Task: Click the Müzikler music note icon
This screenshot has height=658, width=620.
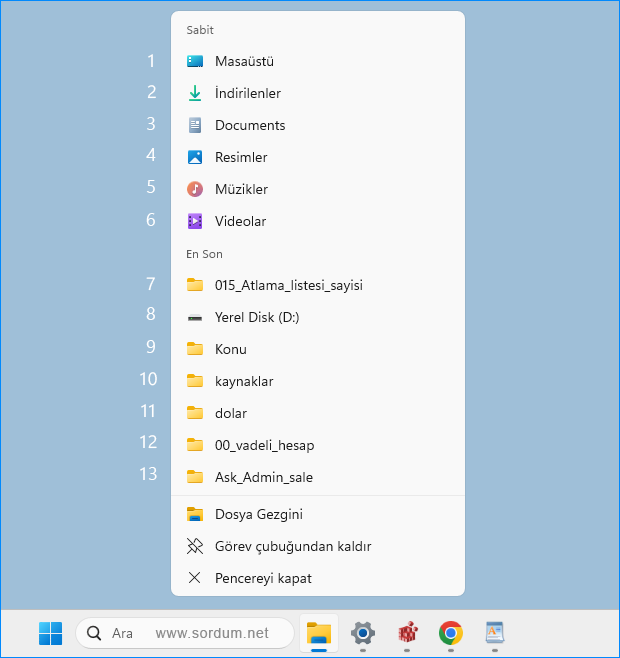Action: click(195, 189)
